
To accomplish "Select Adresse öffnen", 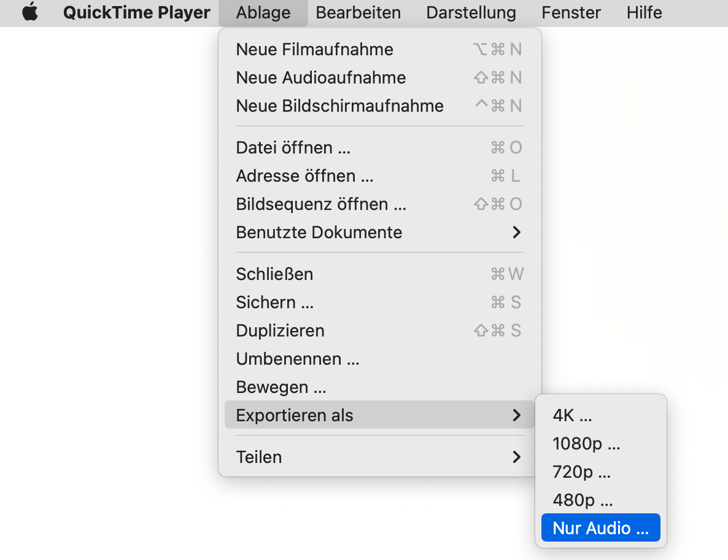I will coord(304,176).
